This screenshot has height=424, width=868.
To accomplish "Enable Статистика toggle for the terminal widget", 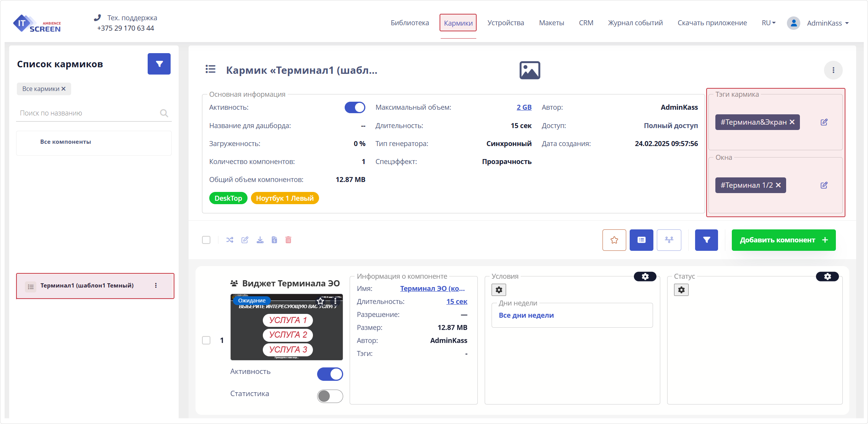I will pos(330,396).
